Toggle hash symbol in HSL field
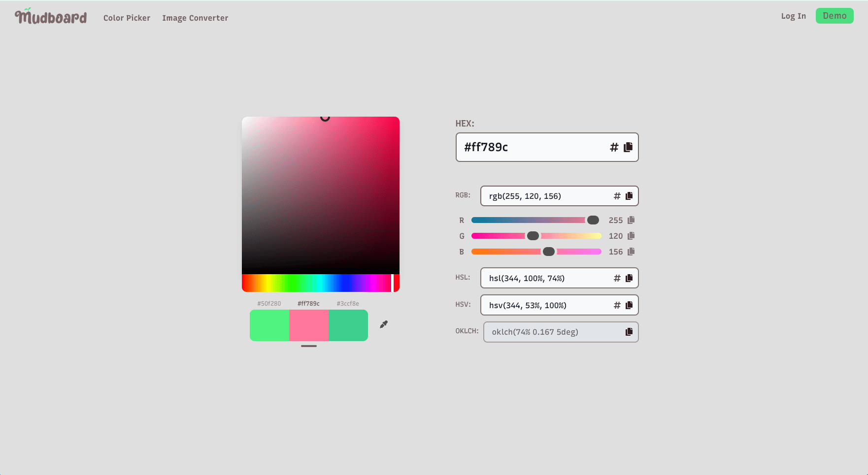 coord(617,278)
